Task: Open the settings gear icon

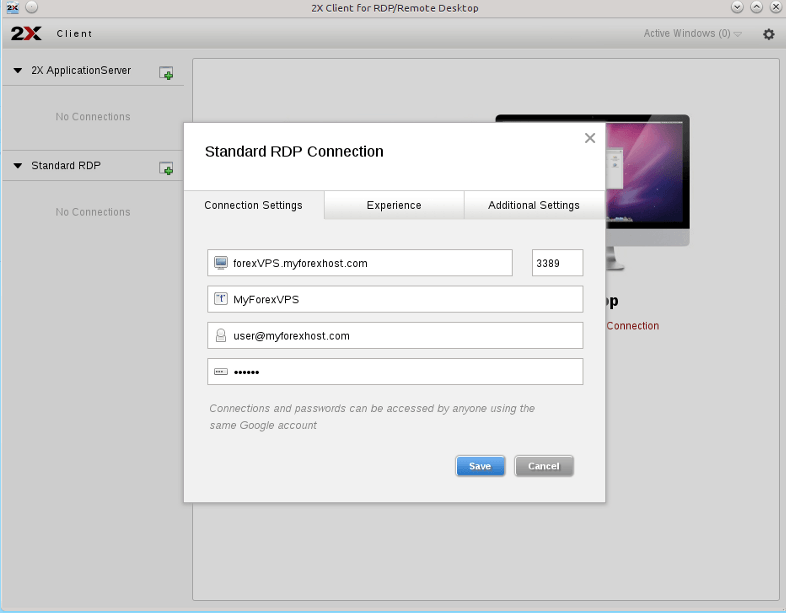Action: (768, 34)
